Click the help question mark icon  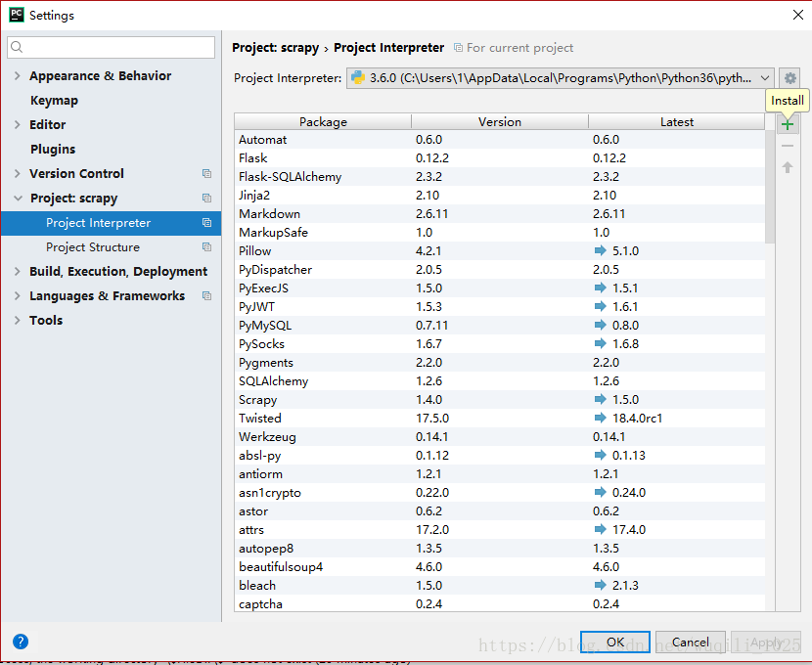coord(21,642)
